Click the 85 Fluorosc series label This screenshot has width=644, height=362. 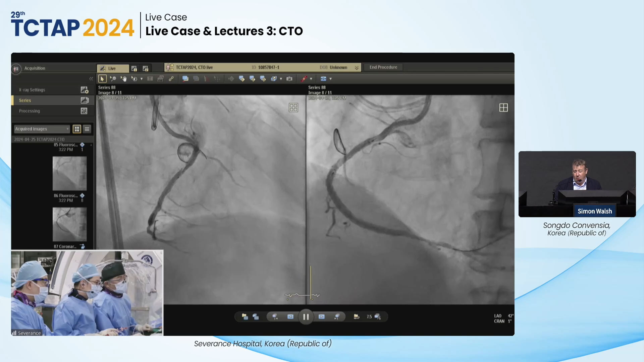[x=66, y=145]
